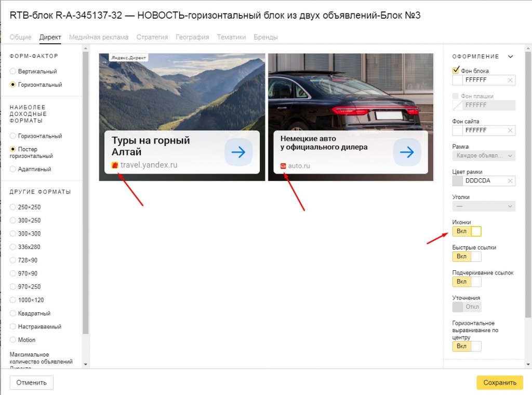Clear the Фон блока color value
The width and height of the screenshot is (532, 395).
[x=510, y=80]
